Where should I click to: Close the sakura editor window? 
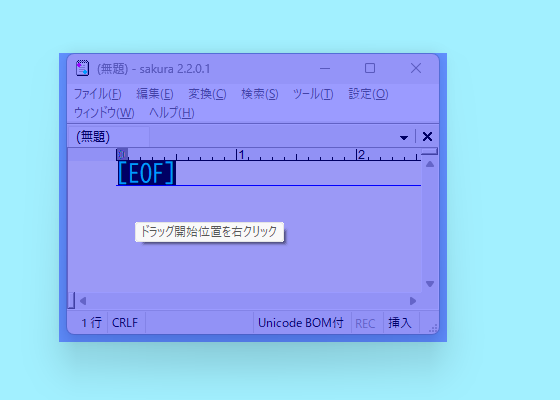pyautogui.click(x=416, y=68)
